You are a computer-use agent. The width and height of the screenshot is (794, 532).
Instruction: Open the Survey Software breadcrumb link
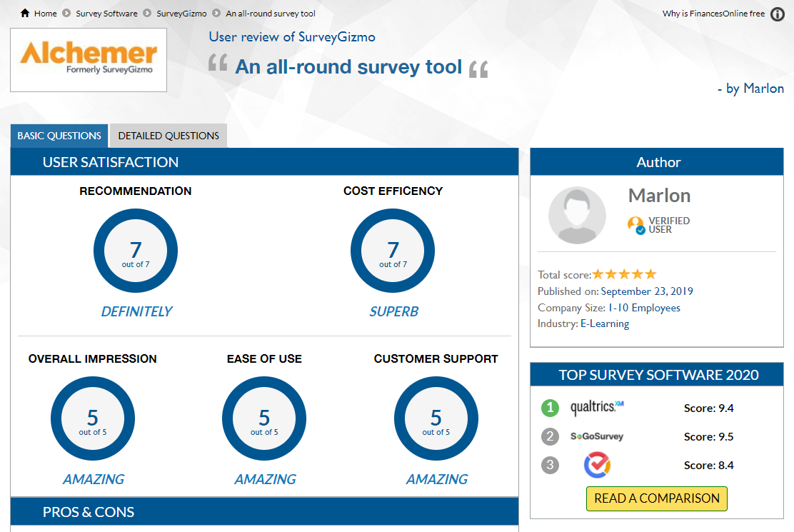106,14
